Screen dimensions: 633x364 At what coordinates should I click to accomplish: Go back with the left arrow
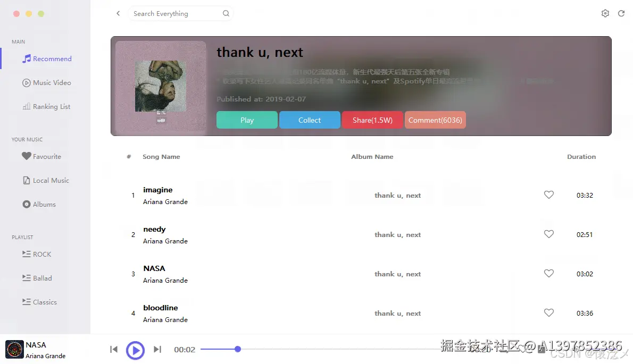118,13
